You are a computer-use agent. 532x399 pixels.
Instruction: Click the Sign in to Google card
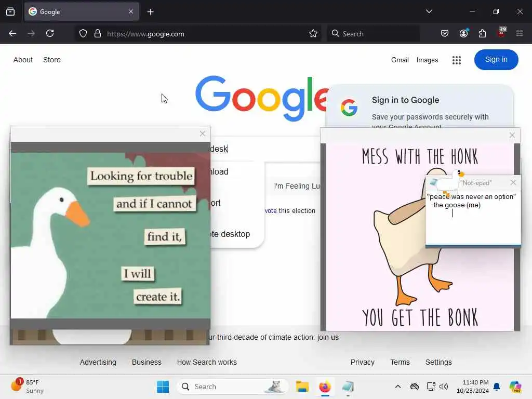point(420,107)
